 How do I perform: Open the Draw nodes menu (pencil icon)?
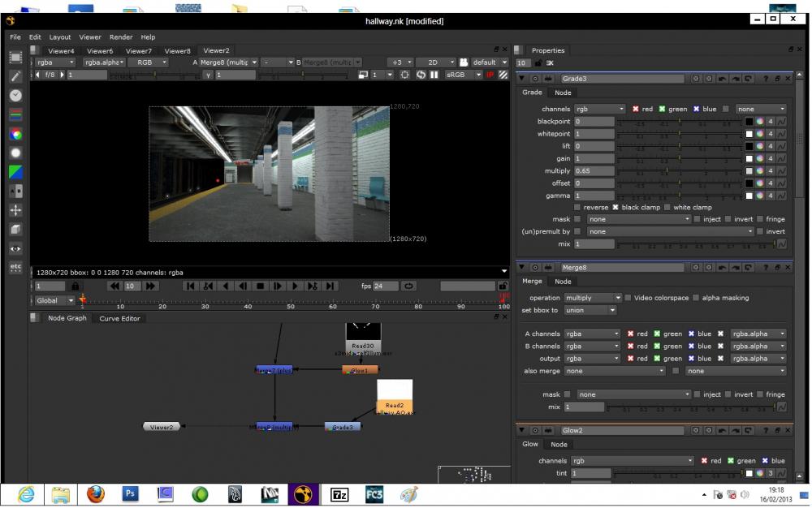(x=15, y=76)
